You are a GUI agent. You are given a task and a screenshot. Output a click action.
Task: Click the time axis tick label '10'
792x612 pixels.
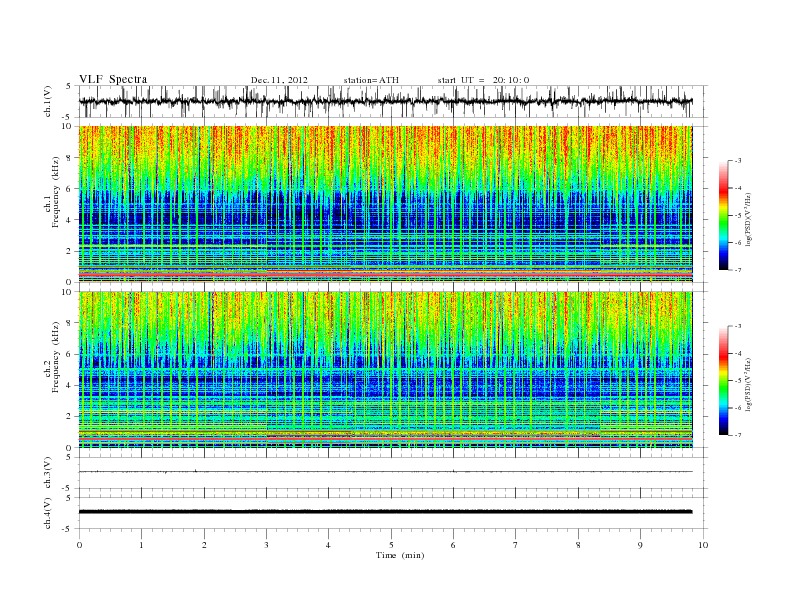tap(703, 545)
